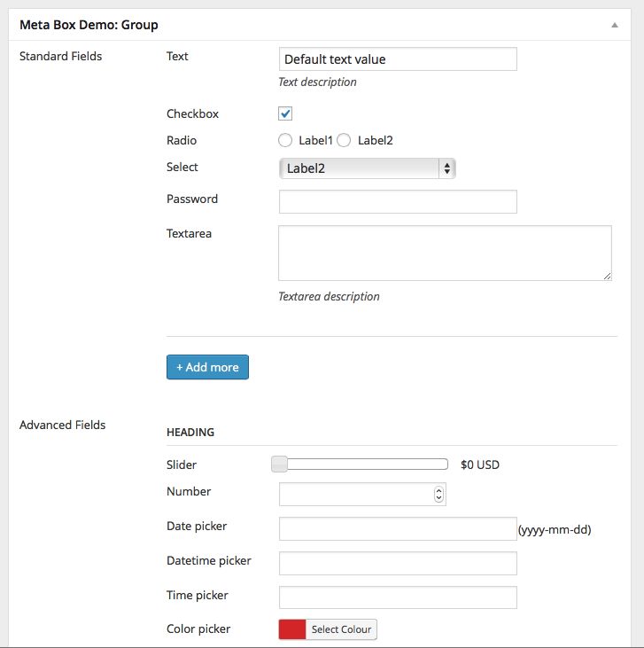Click the textarea resize handle corner
The image size is (644, 648).
[x=607, y=276]
